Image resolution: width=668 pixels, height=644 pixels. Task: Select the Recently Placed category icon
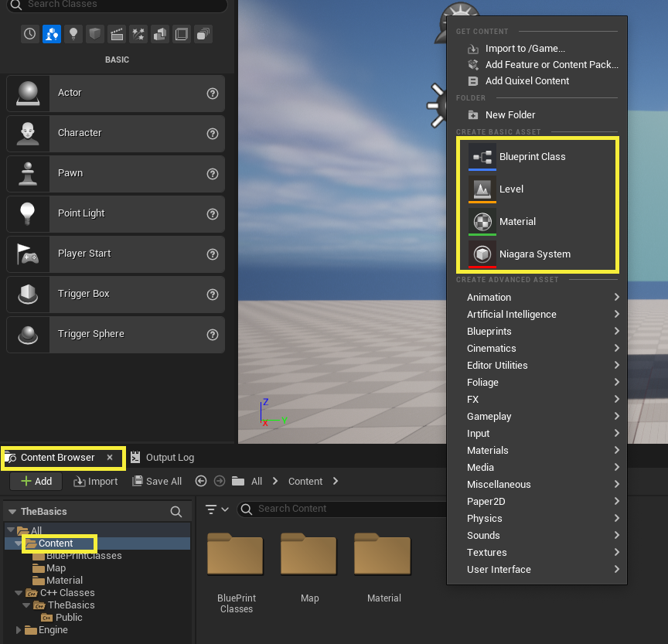[x=30, y=34]
